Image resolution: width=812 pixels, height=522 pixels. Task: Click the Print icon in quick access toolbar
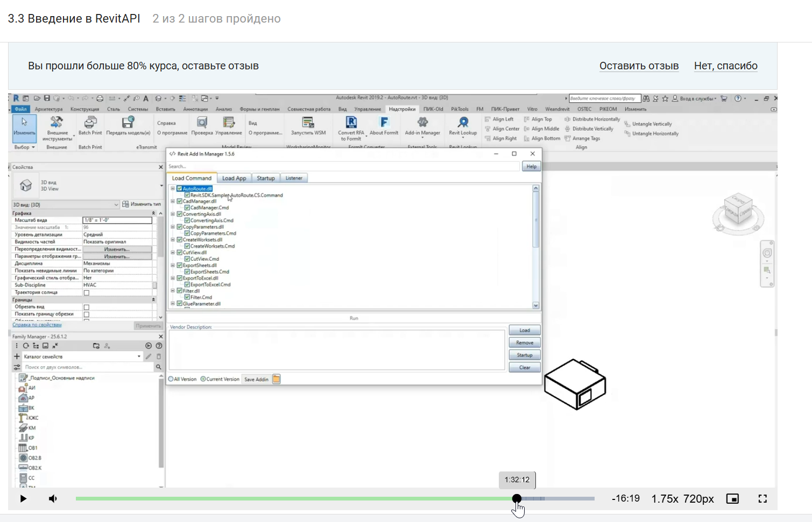click(x=100, y=98)
